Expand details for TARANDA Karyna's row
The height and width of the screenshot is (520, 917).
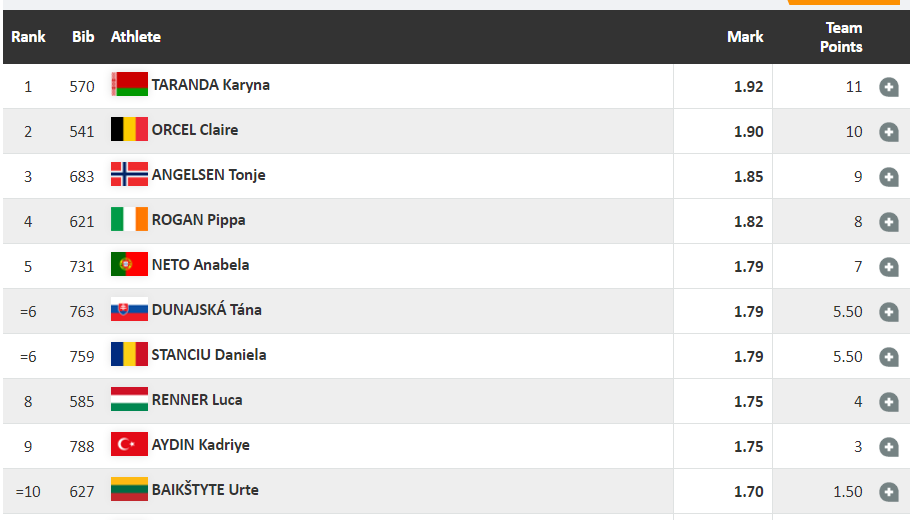tap(888, 87)
